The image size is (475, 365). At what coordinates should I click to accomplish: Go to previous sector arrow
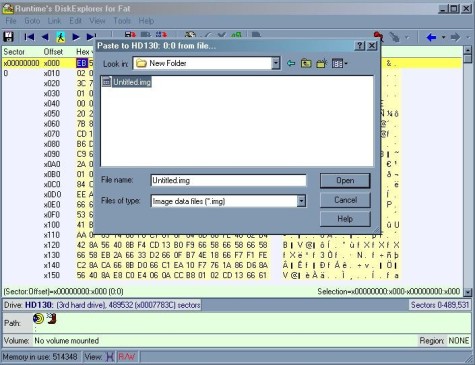(x=45, y=37)
